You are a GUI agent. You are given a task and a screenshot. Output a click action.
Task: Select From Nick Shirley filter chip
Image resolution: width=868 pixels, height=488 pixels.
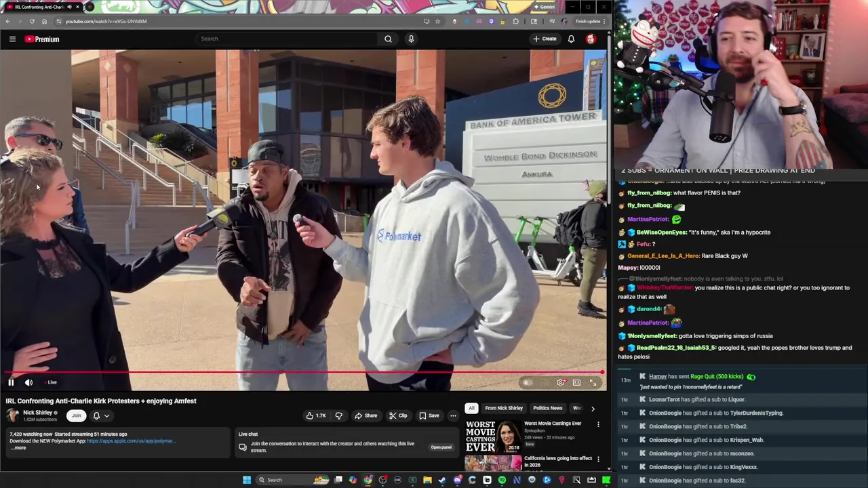(504, 408)
